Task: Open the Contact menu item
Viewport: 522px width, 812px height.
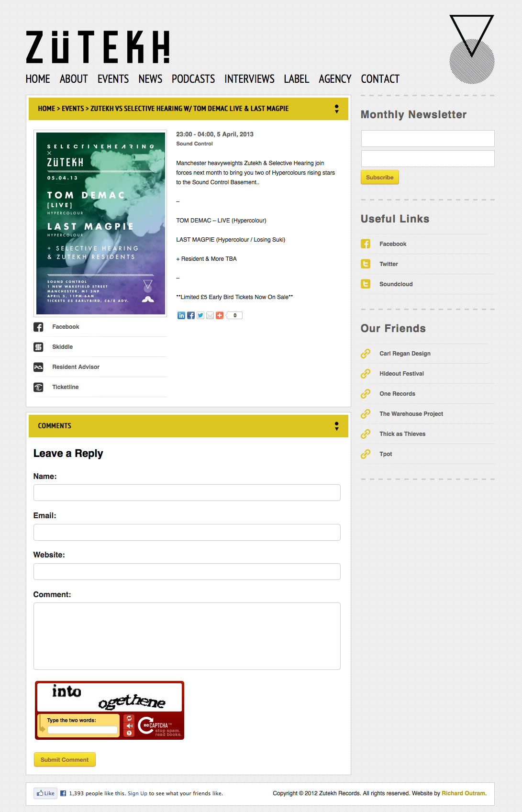Action: coord(380,79)
